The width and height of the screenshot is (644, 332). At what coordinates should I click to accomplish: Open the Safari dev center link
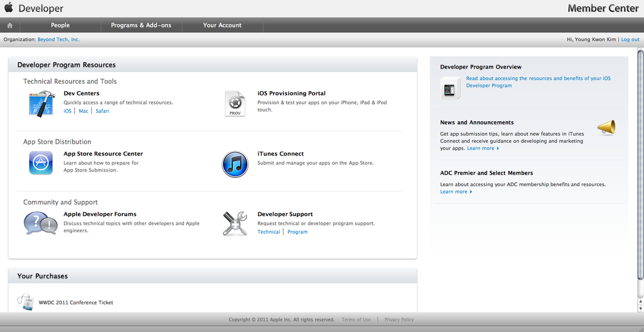(x=103, y=111)
